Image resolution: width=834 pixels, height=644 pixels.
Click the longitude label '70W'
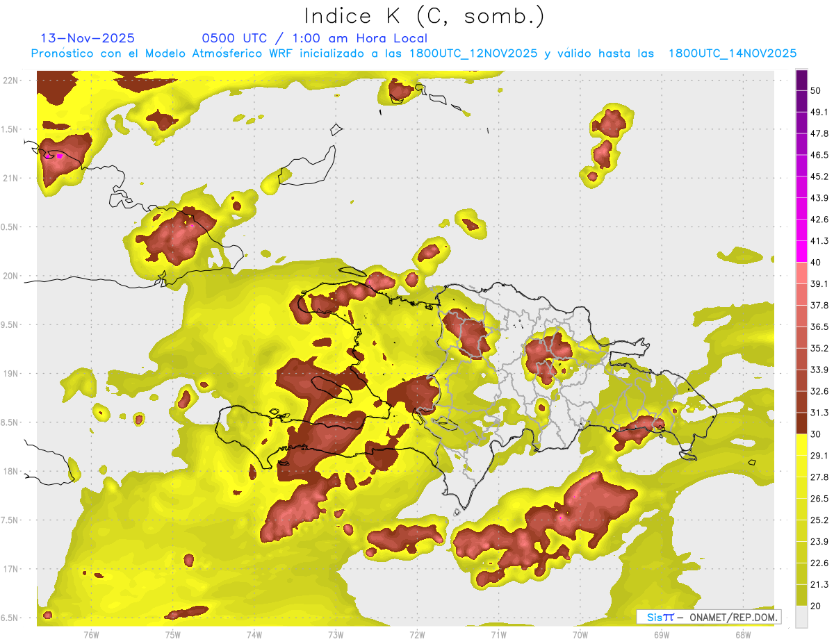click(580, 634)
